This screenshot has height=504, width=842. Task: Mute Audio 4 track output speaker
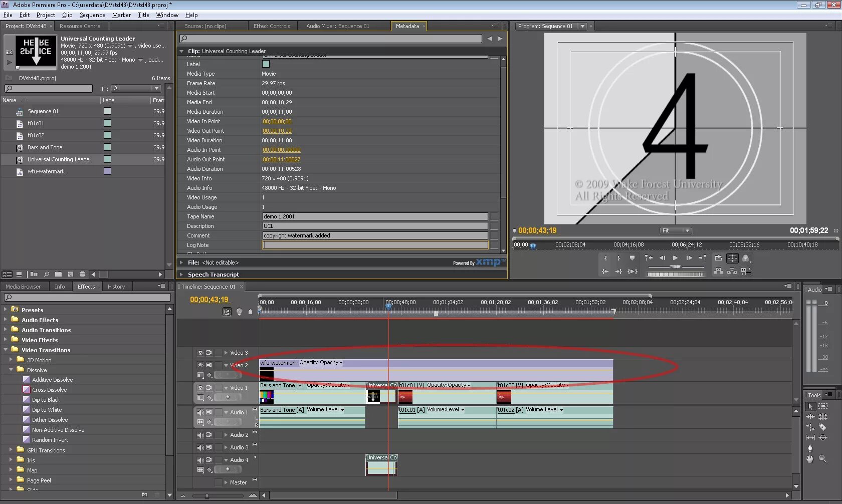tap(200, 460)
